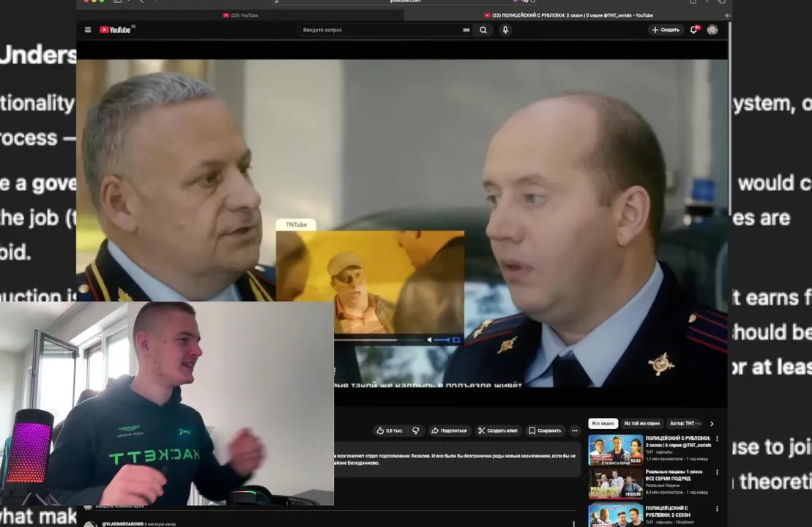
Task: Switch to the '(23) YouTube' browser tab
Action: click(241, 15)
